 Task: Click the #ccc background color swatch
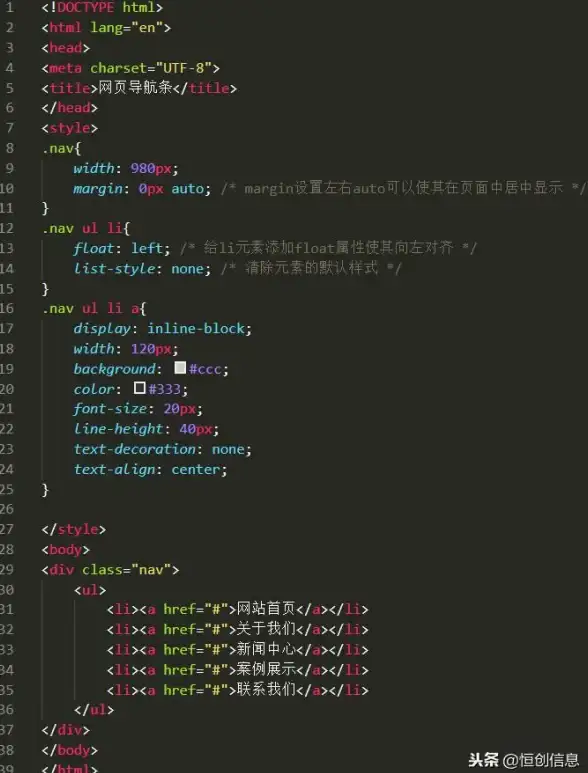point(180,368)
